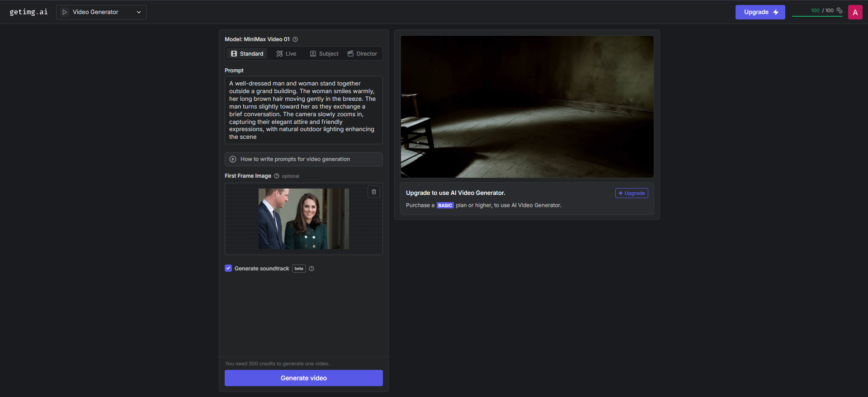868x397 pixels.
Task: Show First Frame Image help tooltip
Action: 277,176
